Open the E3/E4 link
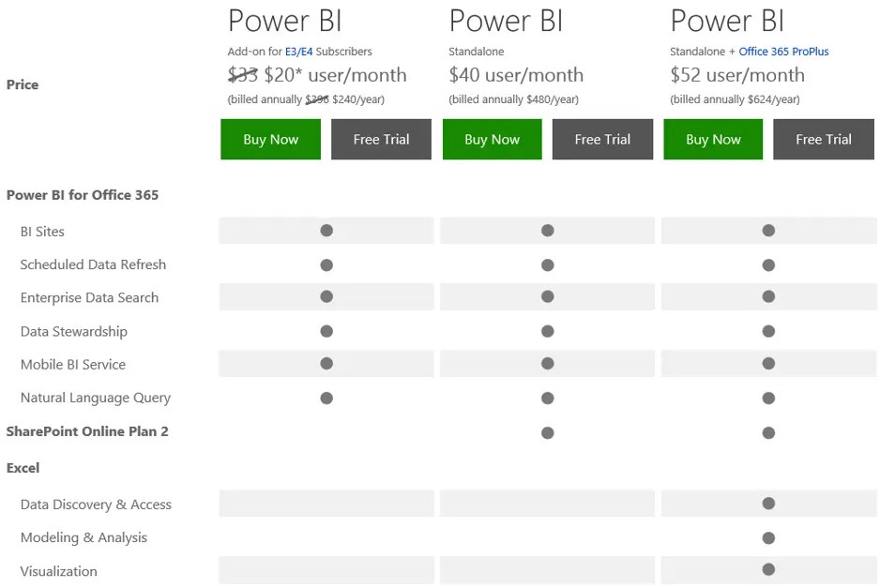Screen dimensions: 880x588 coord(298,52)
